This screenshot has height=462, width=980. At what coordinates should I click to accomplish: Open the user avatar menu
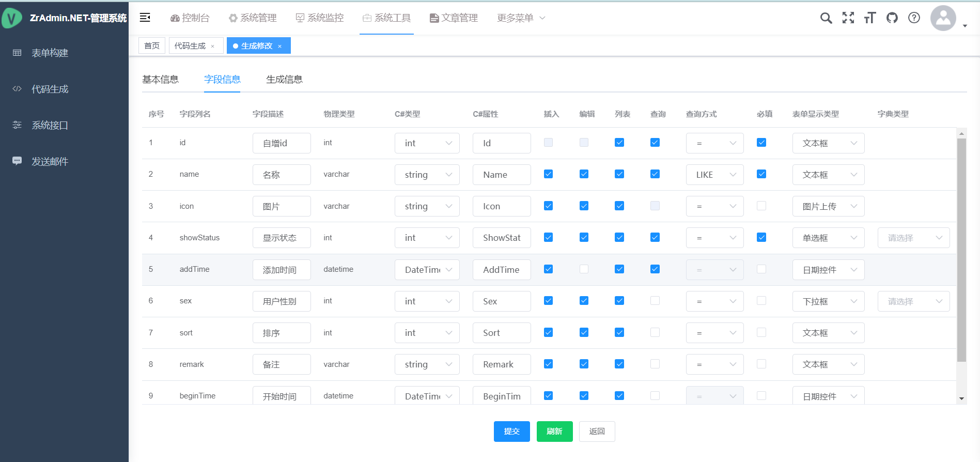[x=943, y=19]
